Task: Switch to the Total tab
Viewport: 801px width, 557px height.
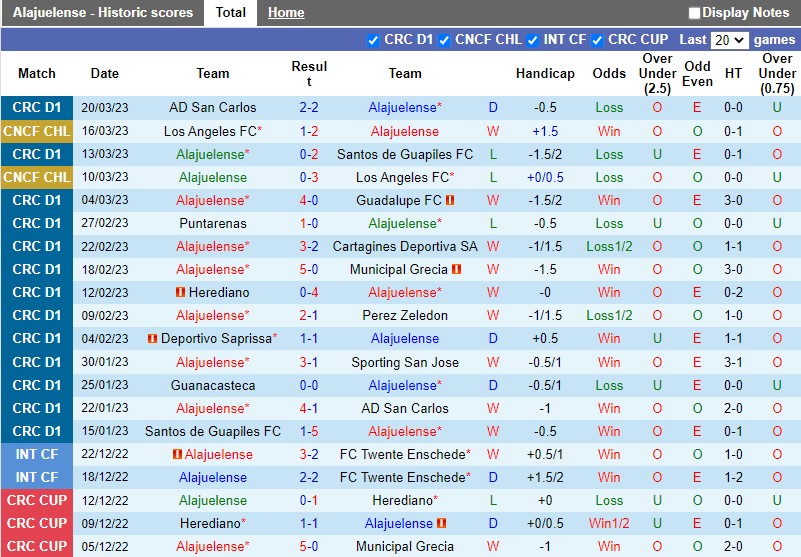Action: [230, 12]
